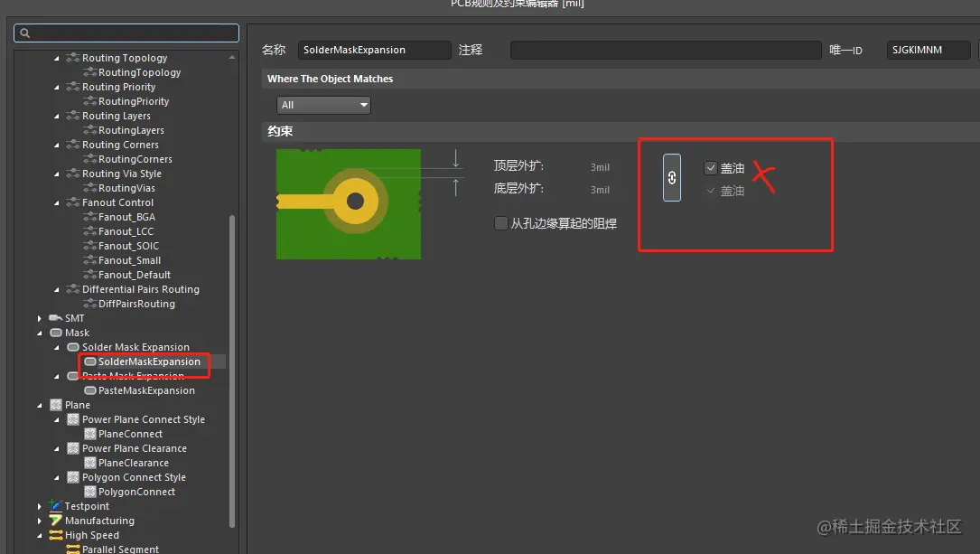Click the scroll up arrow of tree

(x=232, y=57)
